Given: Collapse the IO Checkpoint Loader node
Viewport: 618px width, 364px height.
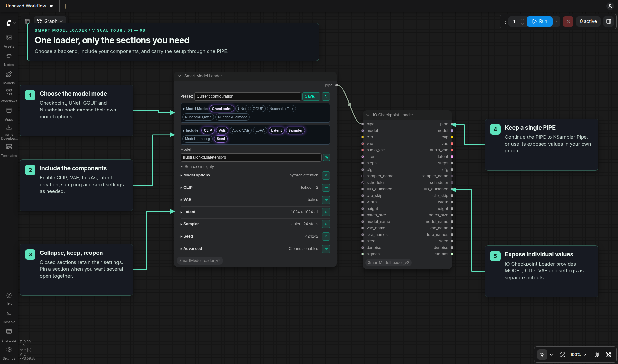Looking at the screenshot, I should click(x=368, y=115).
